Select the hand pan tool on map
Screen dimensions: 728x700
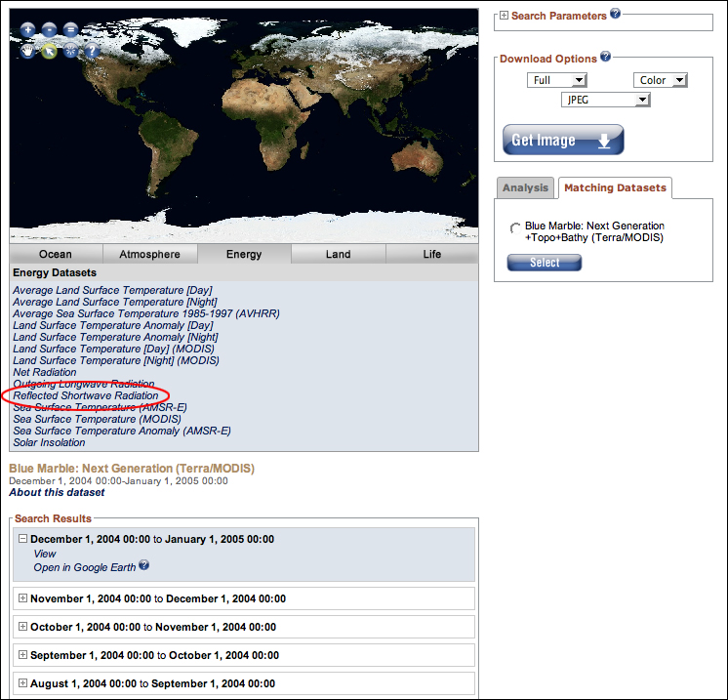27,51
